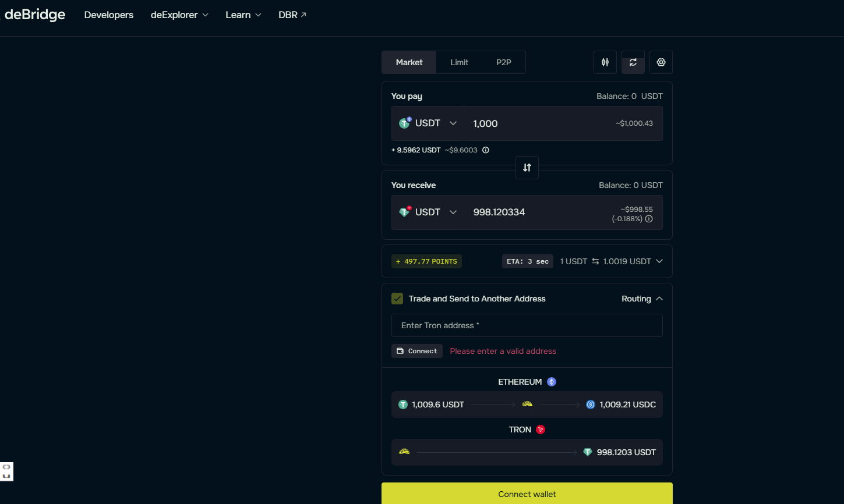Click info icon beside -0.188% price impact

(x=649, y=219)
